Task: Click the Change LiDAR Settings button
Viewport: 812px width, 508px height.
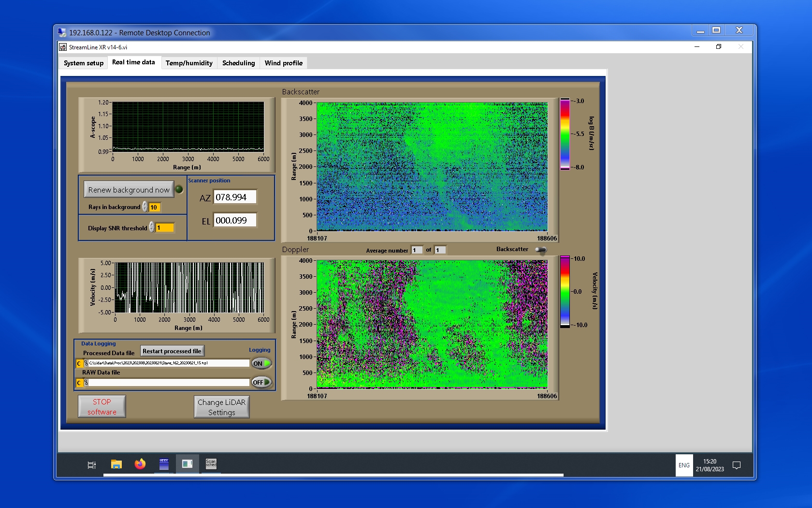Action: tap(222, 407)
